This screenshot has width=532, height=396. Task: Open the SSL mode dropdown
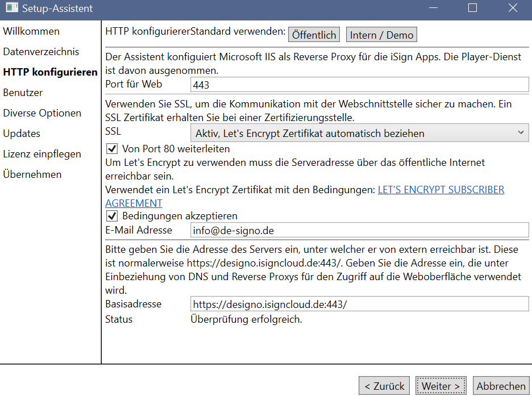359,133
